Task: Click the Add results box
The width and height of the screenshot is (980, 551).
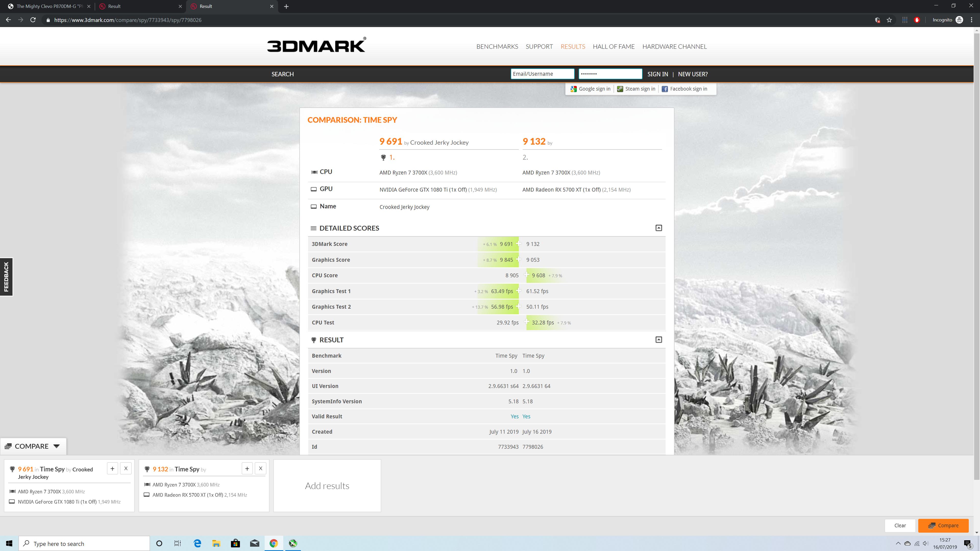Action: [x=327, y=486]
